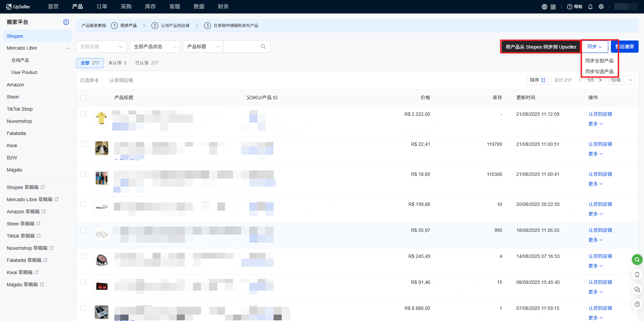Screen dimensions: 644x321
Task: Open the 全部产品状态 dropdown
Action: point(155,47)
